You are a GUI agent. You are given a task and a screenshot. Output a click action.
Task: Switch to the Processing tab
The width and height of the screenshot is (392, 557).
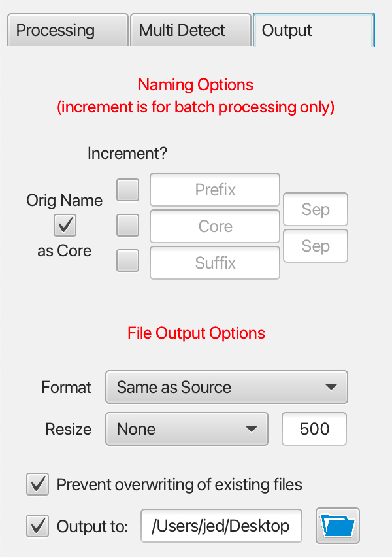[x=67, y=30]
